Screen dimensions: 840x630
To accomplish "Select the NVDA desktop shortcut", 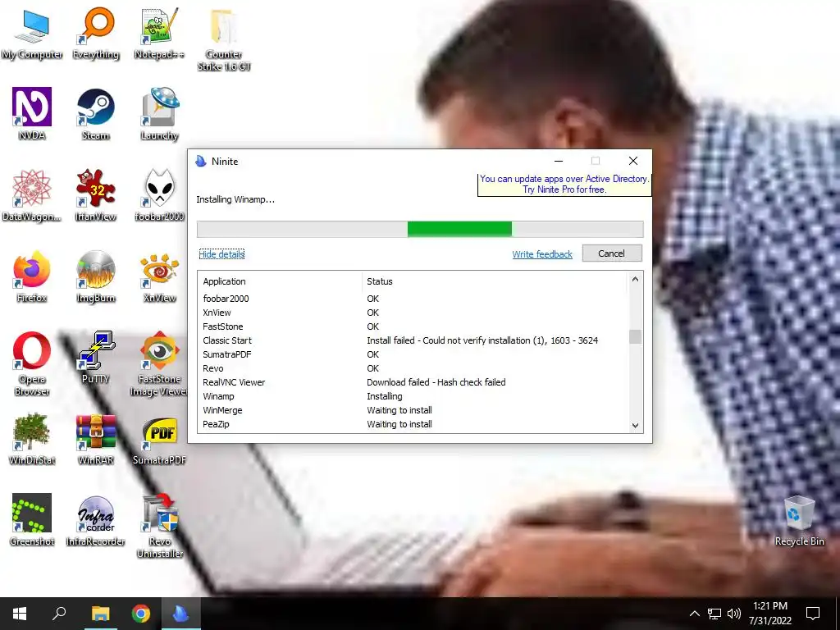I will point(32,114).
